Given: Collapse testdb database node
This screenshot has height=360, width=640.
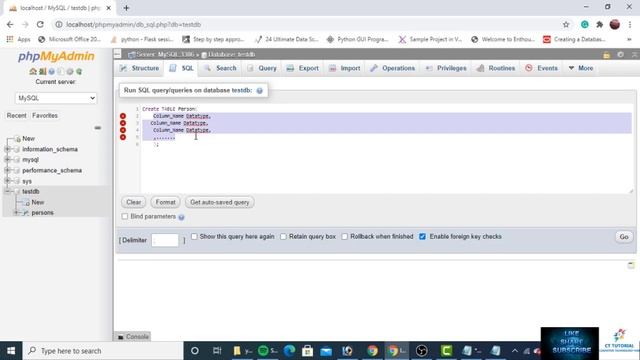Looking at the screenshot, I should point(7,191).
